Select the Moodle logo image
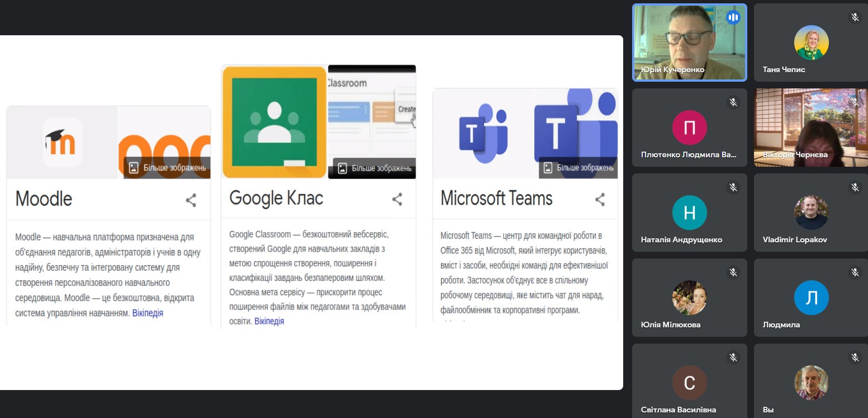Screen dimensions: 868x418 [62, 143]
